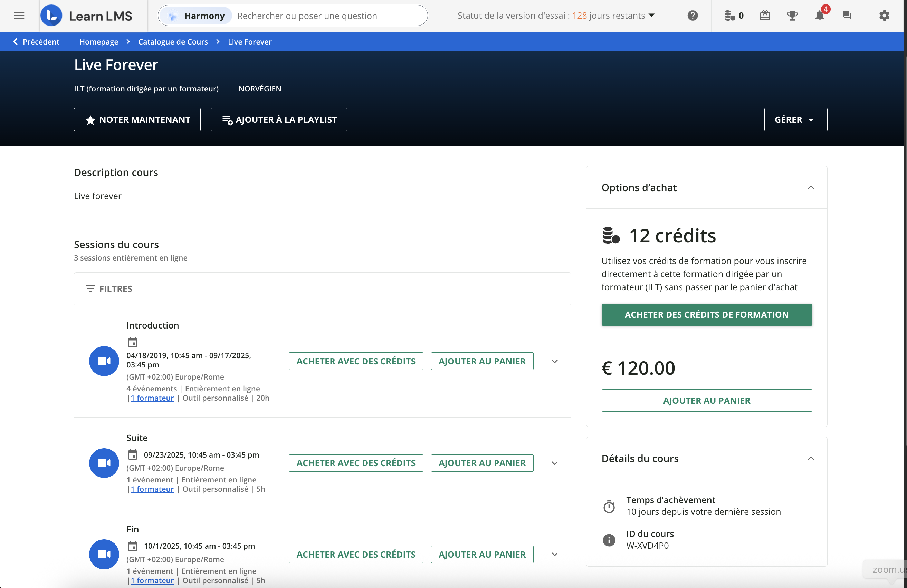
Task: Collapse the Détails du cours panel
Action: tap(811, 458)
